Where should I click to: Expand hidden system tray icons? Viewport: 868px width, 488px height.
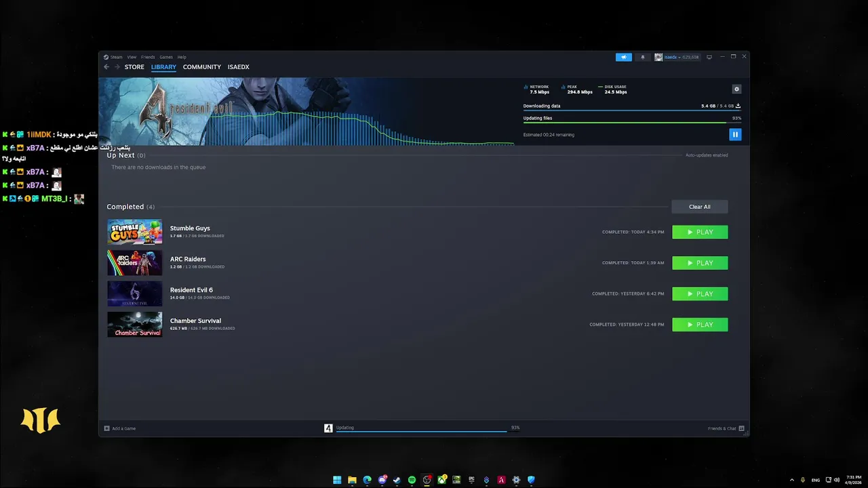[791, 480]
